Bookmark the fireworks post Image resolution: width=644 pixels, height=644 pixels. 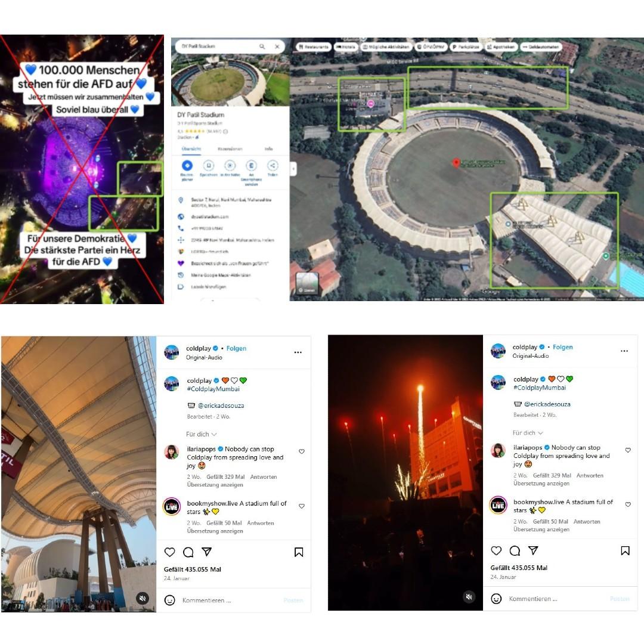[625, 551]
